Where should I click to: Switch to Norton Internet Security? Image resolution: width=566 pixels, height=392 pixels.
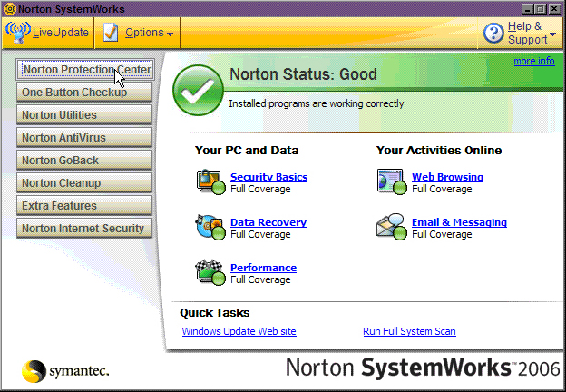click(84, 229)
